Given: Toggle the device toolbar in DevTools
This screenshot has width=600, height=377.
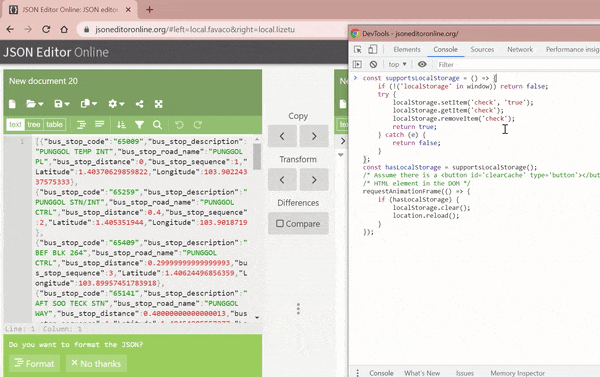Looking at the screenshot, I should [x=372, y=49].
